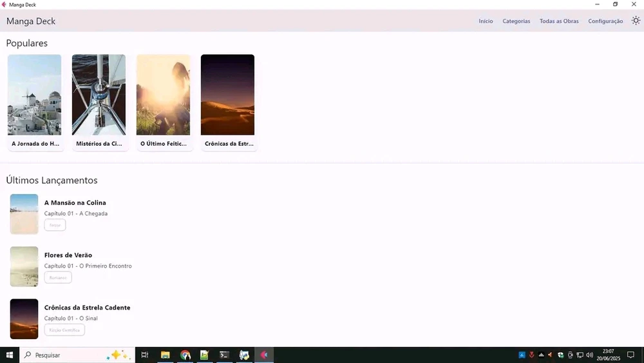Screen dimensions: 644x363
Task: Open A Mansão na Colina latest release
Action: [75, 202]
